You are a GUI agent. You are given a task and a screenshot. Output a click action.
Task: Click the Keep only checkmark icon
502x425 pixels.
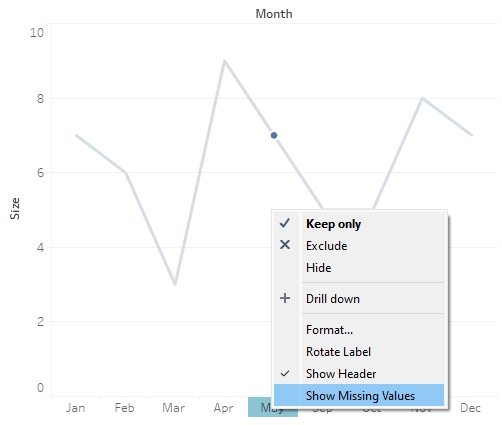285,223
